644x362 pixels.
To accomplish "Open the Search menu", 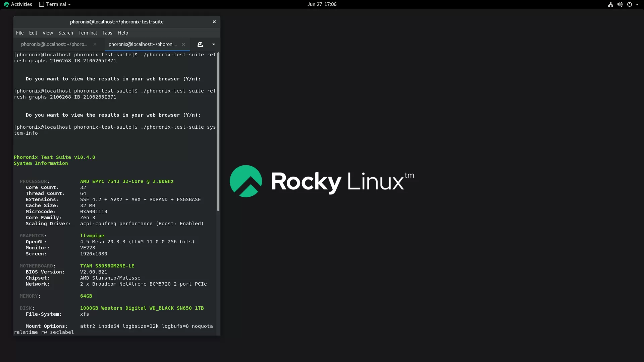I will click(65, 33).
